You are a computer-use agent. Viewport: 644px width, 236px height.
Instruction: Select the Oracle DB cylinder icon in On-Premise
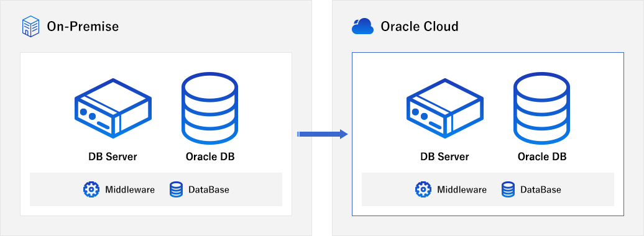pyautogui.click(x=210, y=108)
